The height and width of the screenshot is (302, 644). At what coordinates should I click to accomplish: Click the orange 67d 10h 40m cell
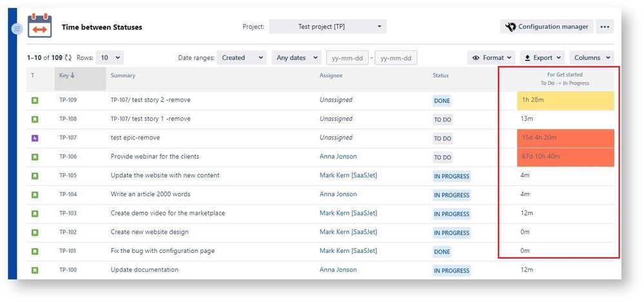pyautogui.click(x=565, y=157)
